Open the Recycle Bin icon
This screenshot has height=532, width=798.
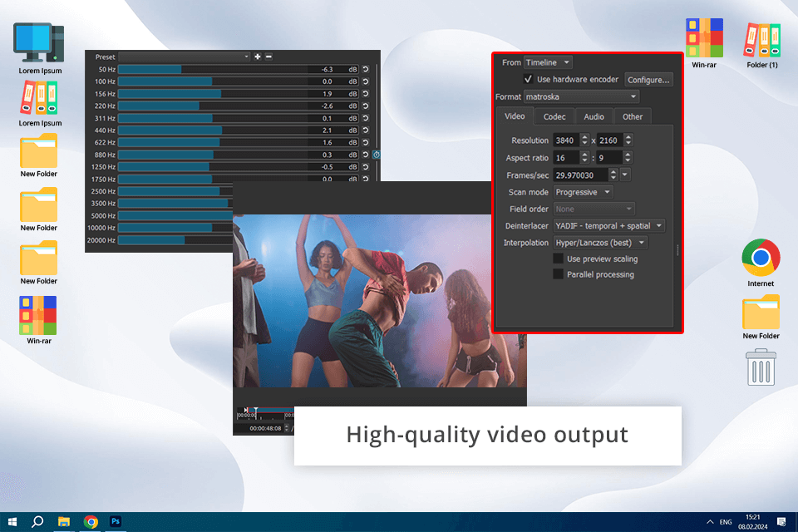click(x=761, y=367)
